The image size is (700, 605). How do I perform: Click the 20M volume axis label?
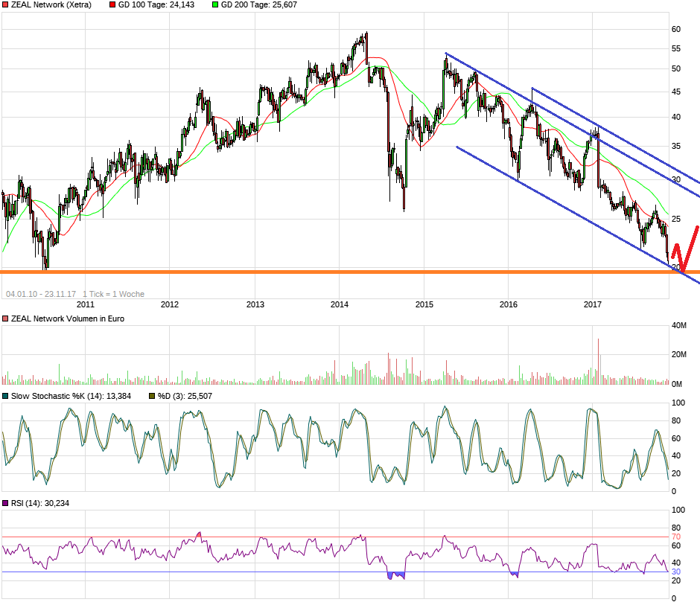pos(679,355)
